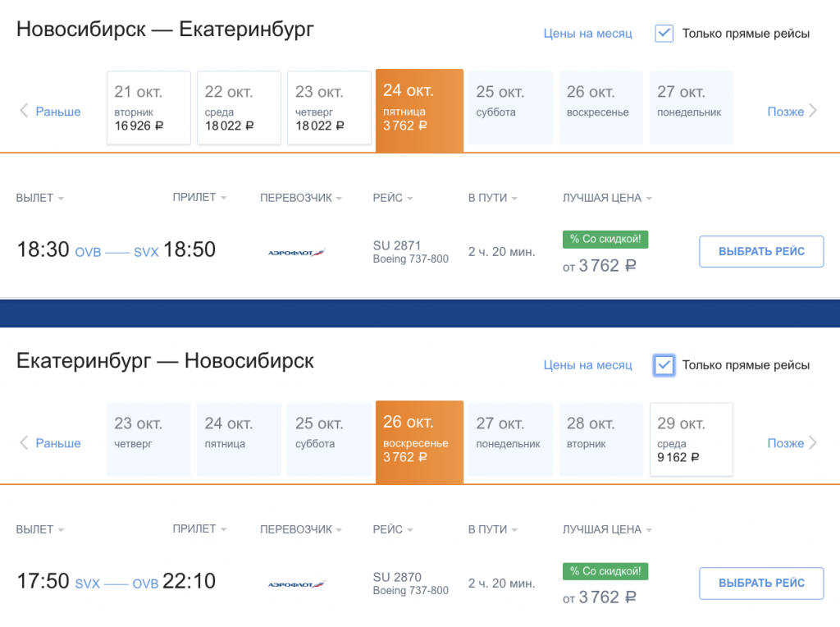Viewport: 840px width, 627px height.
Task: Click Aeroflot logo on SU 2871 flight
Action: [297, 252]
